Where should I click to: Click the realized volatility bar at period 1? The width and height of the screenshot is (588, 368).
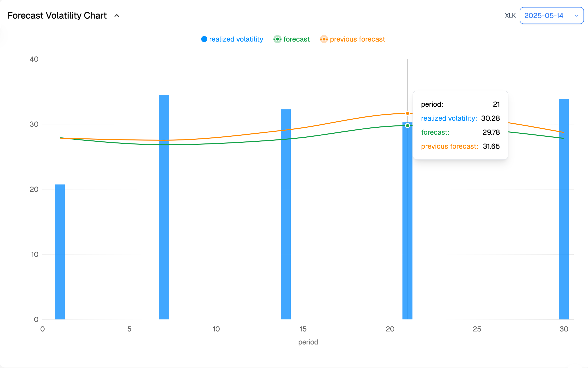(60, 252)
